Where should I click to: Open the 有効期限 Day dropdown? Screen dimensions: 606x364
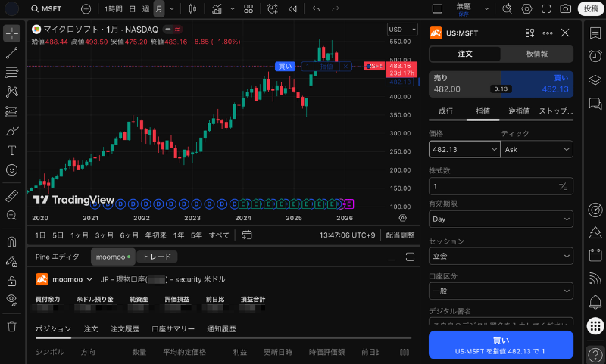coord(501,219)
